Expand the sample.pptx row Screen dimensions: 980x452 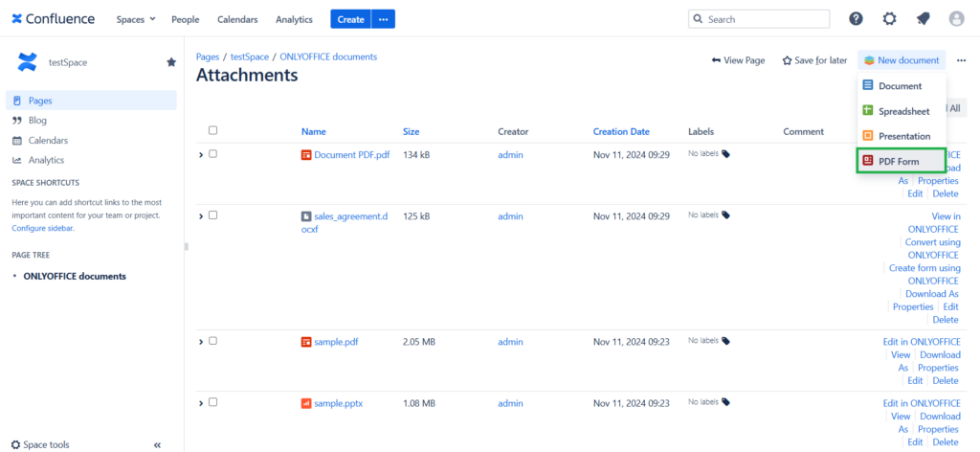(201, 402)
